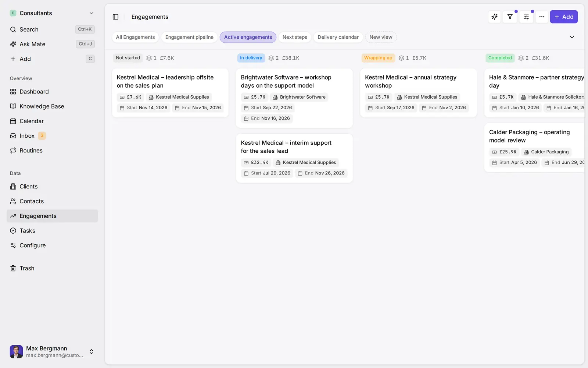588x368 pixels.
Task: Open the AI sparkle assistant button
Action: (x=494, y=17)
